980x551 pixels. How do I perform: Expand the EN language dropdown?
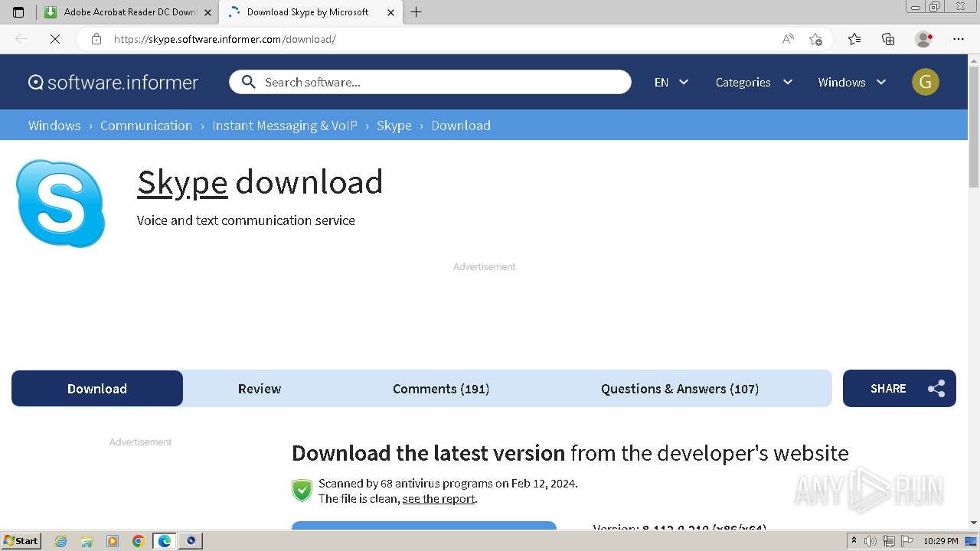click(x=671, y=82)
